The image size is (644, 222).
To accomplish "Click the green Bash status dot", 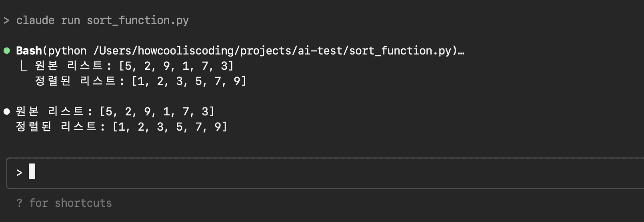I will click(7, 51).
